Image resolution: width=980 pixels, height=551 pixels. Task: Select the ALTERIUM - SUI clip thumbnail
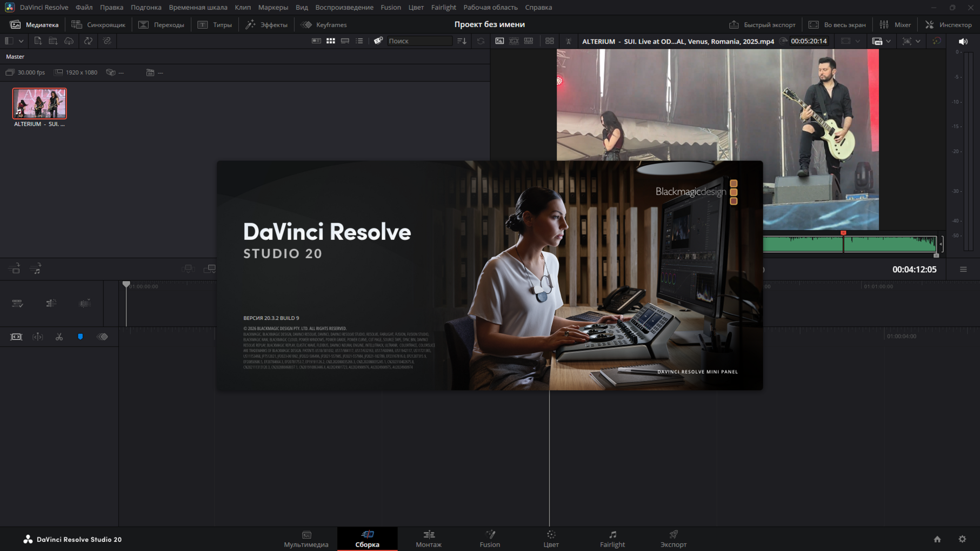click(39, 104)
